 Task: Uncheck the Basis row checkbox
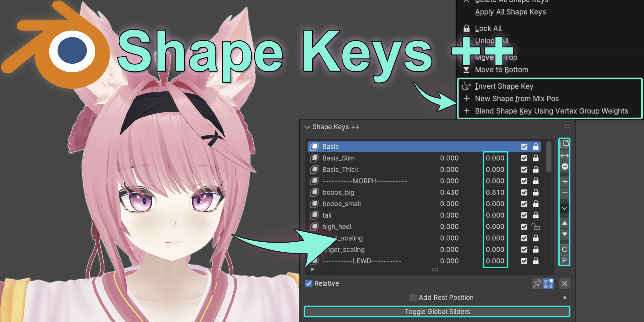click(524, 147)
